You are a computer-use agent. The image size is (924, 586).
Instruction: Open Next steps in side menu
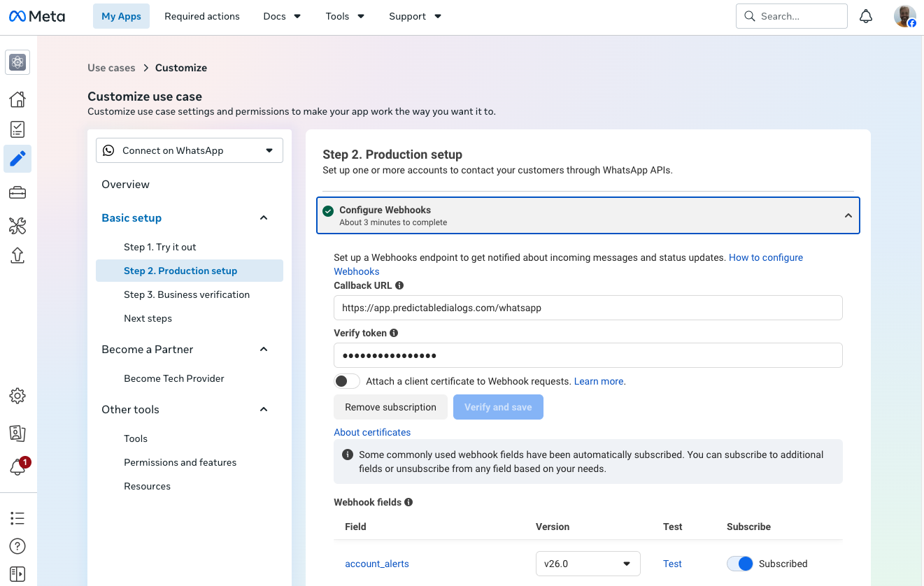[148, 318]
